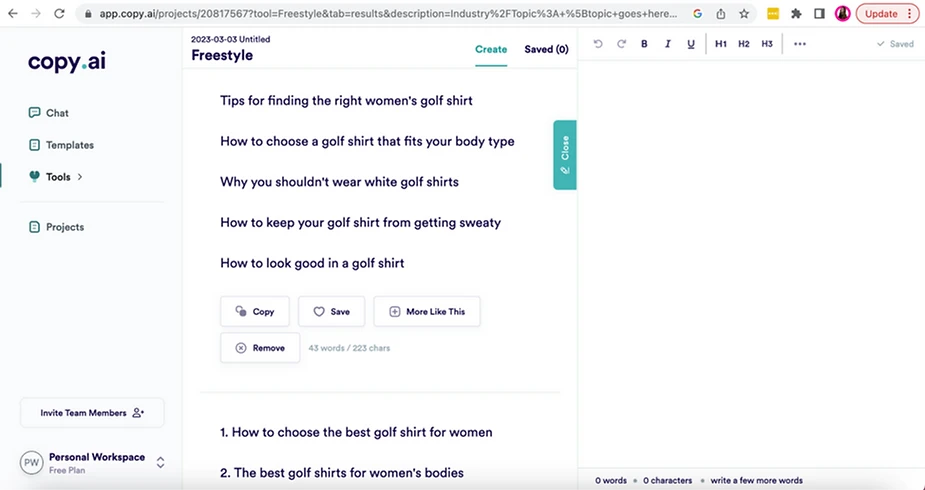This screenshot has height=490, width=925.
Task: Open Templates in the sidebar
Action: pos(70,145)
